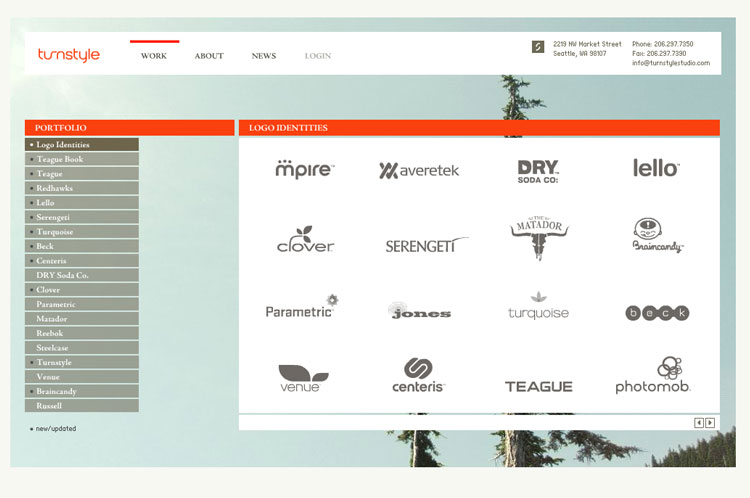Select Lello in portfolio list
The image size is (750, 498).
pos(82,202)
